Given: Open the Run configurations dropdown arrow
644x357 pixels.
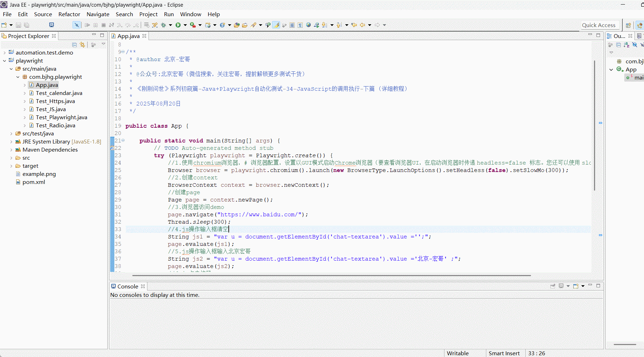Looking at the screenshot, I should [x=185, y=25].
